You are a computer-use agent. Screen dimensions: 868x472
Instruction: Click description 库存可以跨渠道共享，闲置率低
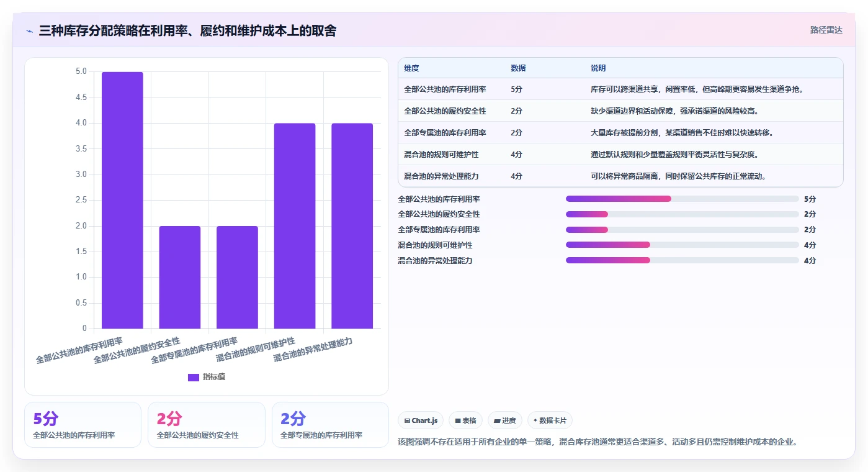(697, 89)
